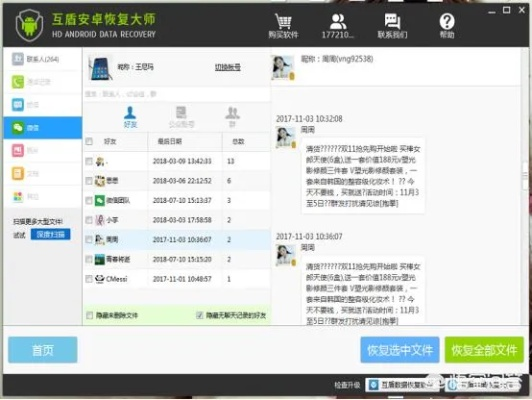Click the avatar in the 2018-03-06 row
This screenshot has width=532, height=400.
[x=100, y=181]
